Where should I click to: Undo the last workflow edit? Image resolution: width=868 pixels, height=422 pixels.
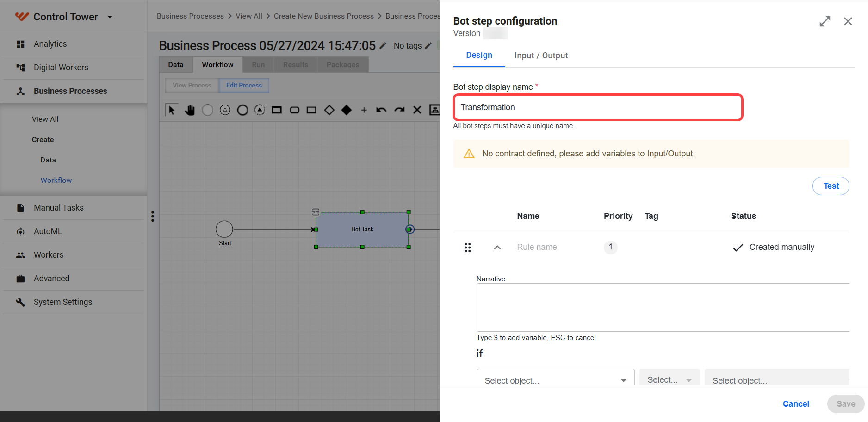point(381,110)
